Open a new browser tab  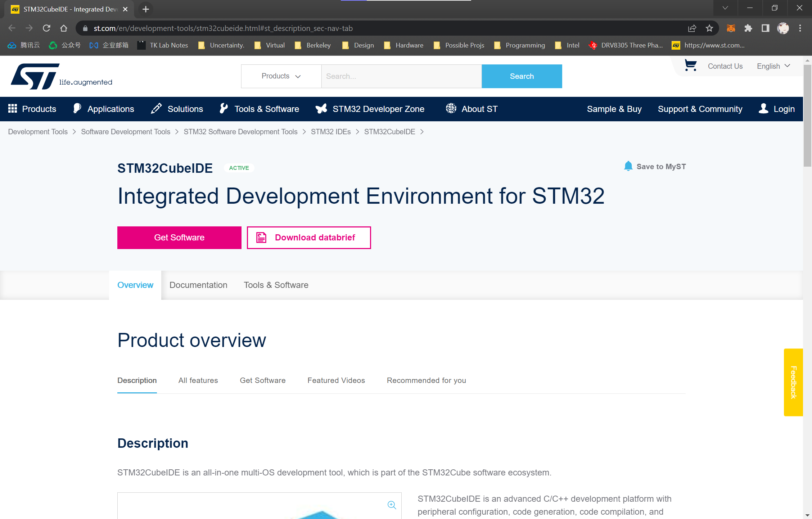pos(146,9)
